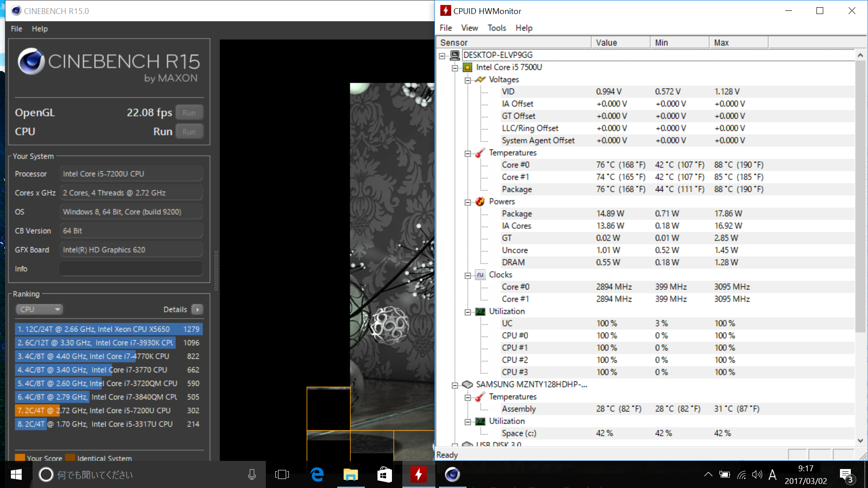Click the Powers flame icon

(480, 202)
